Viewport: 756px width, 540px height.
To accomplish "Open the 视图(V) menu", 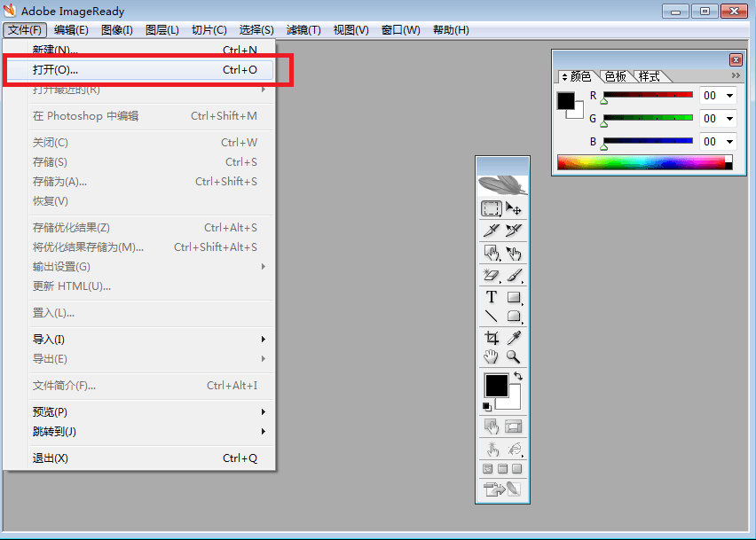I will pos(351,30).
